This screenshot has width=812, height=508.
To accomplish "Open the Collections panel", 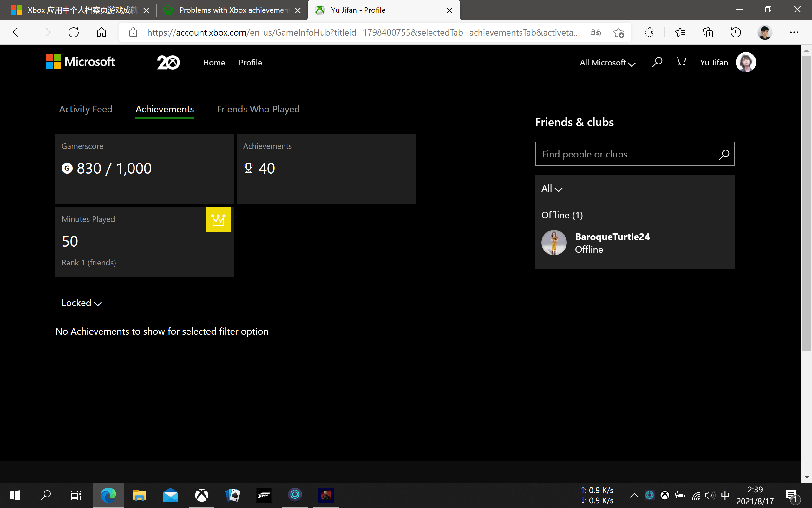I will (708, 33).
